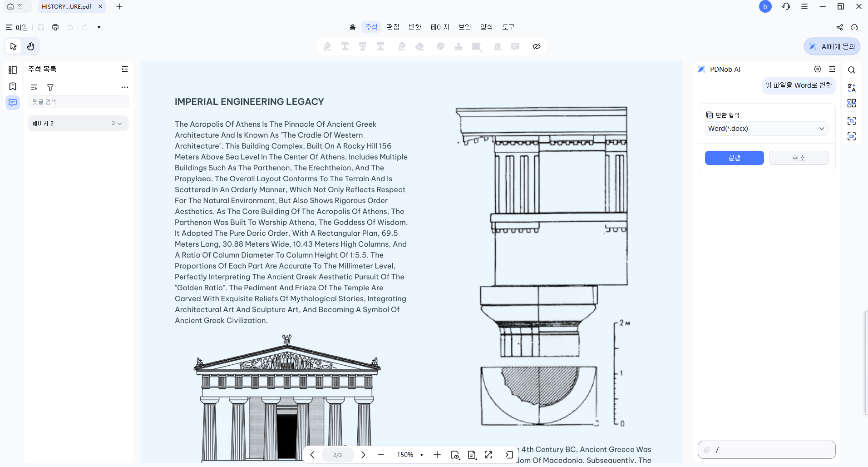This screenshot has width=868, height=467.
Task: Select the squiggly underline tool
Action: pos(380,46)
